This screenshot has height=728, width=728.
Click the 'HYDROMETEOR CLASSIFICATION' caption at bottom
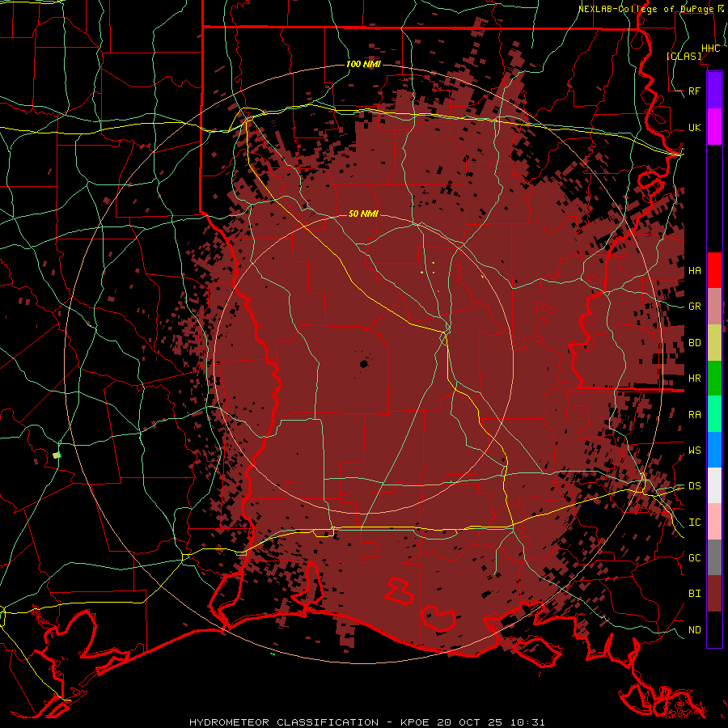click(x=284, y=722)
